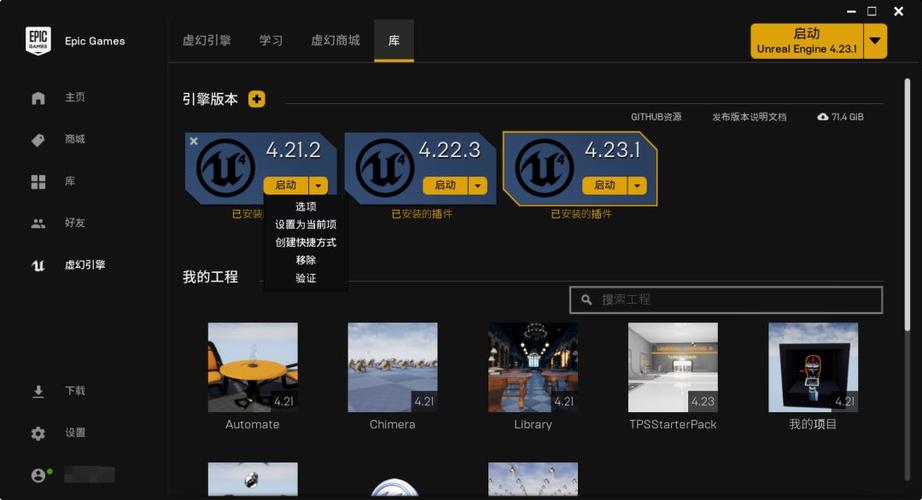
Task: Open the 好友 friends icon
Action: [x=38, y=224]
